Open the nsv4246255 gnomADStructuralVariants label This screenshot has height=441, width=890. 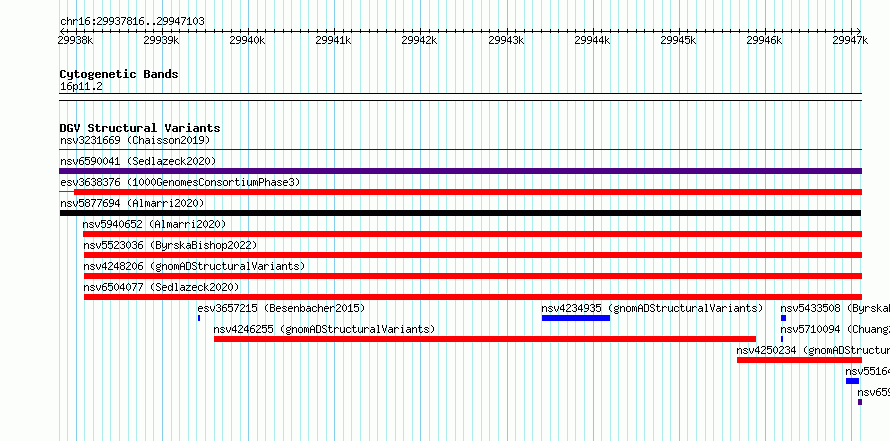point(324,329)
